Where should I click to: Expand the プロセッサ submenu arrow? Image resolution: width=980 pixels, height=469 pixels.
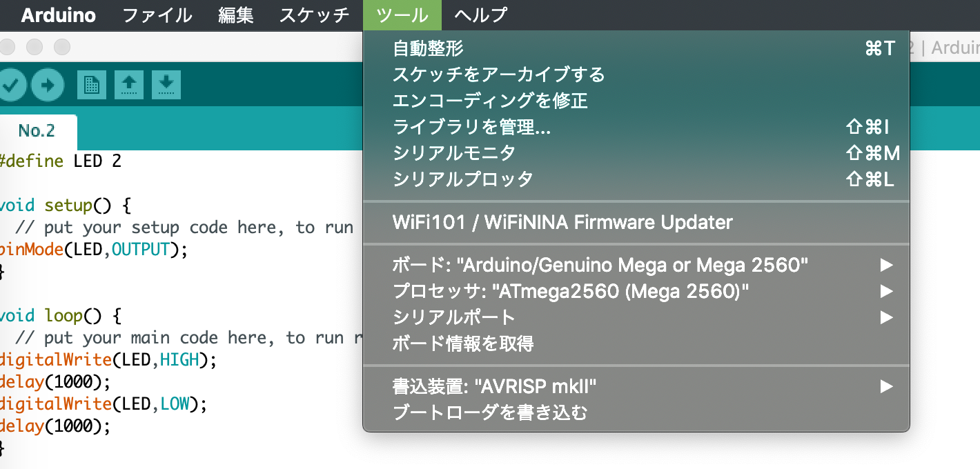coord(887,291)
